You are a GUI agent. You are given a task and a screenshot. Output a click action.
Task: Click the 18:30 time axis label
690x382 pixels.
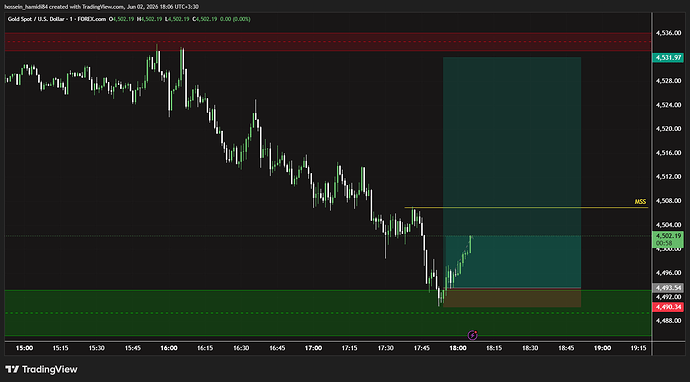[530, 348]
